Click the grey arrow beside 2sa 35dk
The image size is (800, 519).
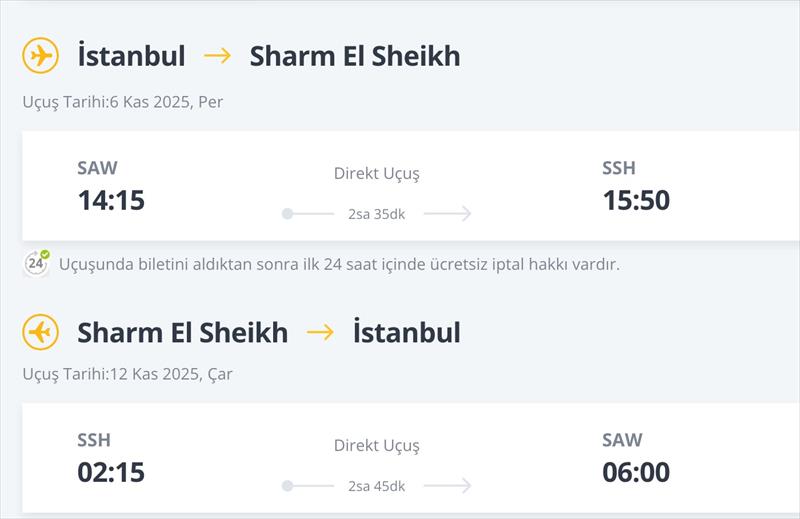click(x=447, y=213)
